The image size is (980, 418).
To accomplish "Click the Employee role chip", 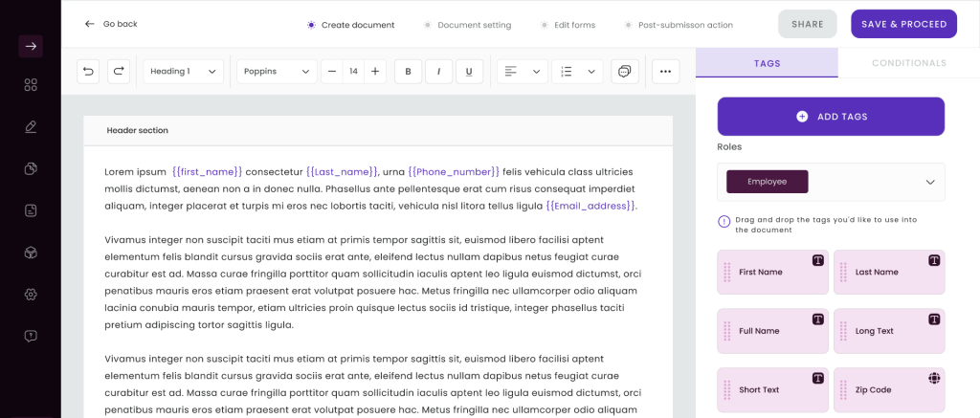I will pos(767,182).
